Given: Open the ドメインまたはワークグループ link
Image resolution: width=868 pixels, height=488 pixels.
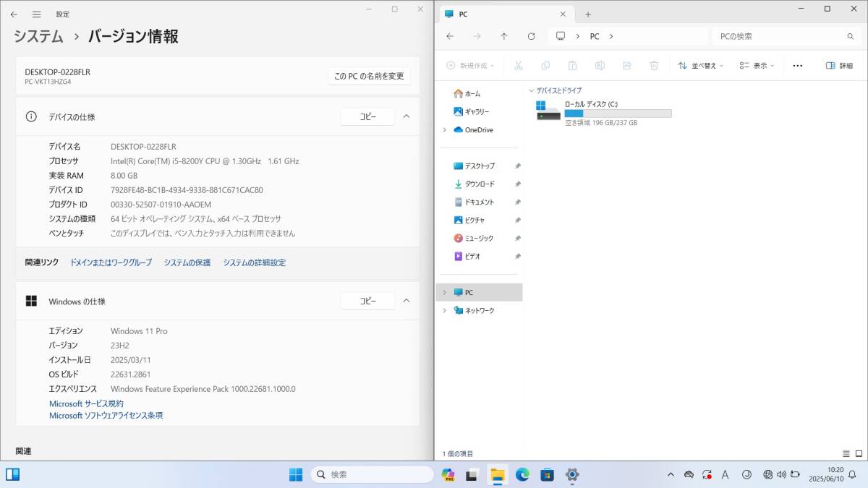Looking at the screenshot, I should pyautogui.click(x=111, y=262).
